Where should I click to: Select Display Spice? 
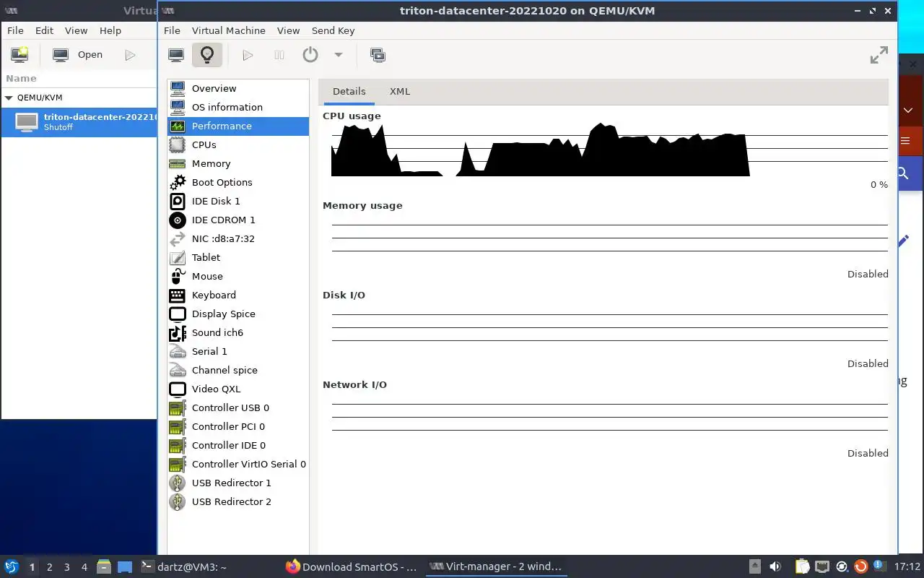click(x=238, y=314)
